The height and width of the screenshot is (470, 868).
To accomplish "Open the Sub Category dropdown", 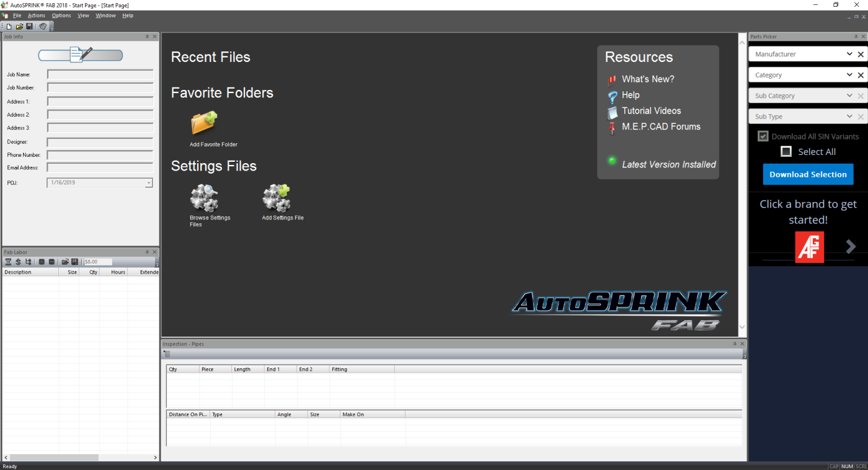I will tap(850, 95).
